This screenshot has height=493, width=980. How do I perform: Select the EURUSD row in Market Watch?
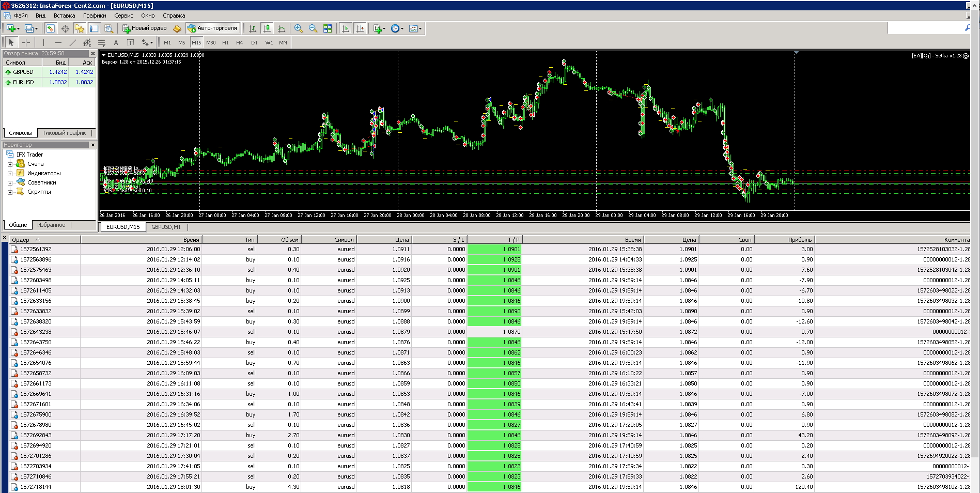click(50, 82)
